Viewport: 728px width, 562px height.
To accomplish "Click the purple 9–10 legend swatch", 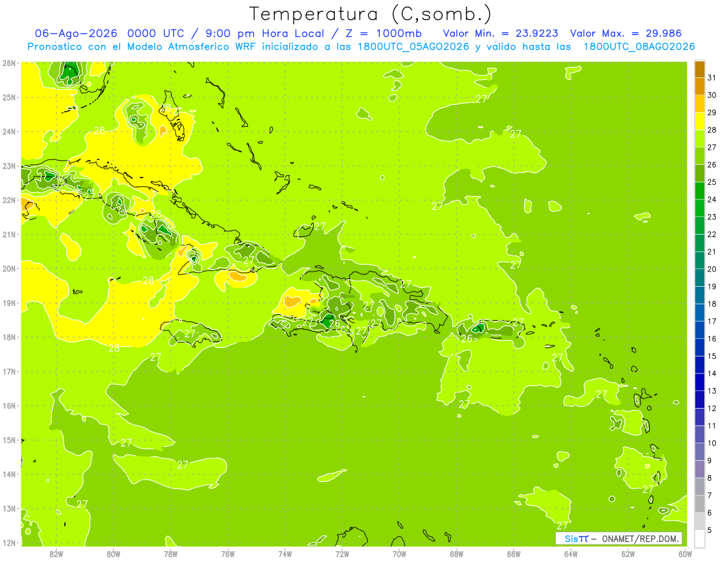I will 699,452.
